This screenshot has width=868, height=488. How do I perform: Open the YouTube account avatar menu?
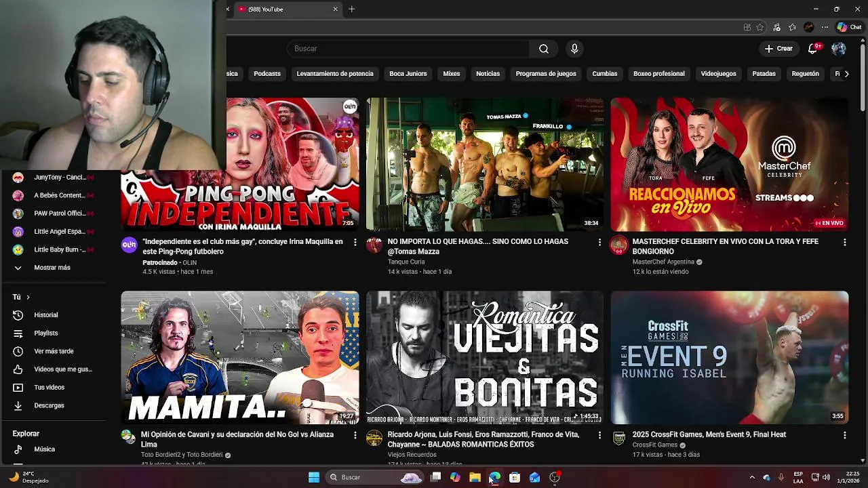838,49
